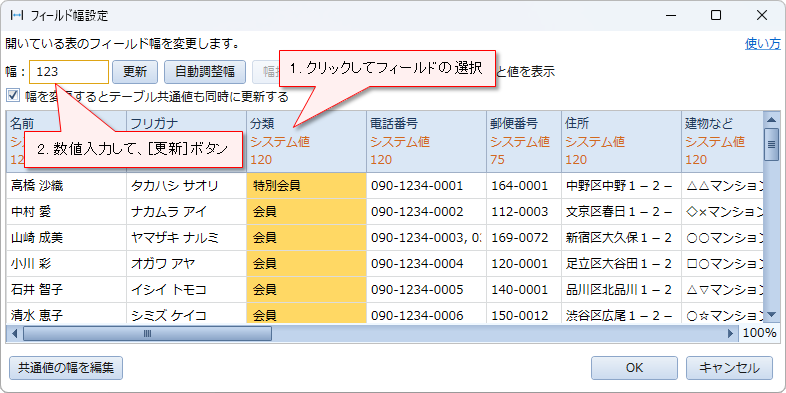Click the 山崎 成美 name cell

tap(66, 238)
